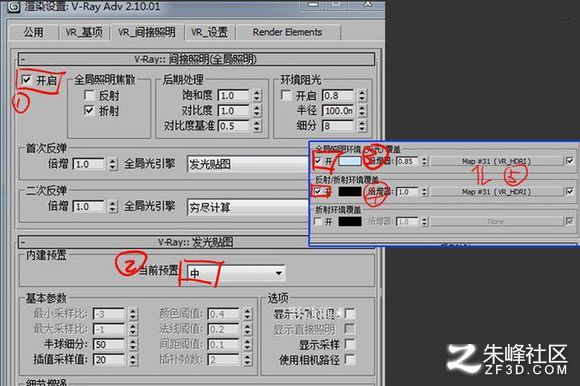The width and height of the screenshot is (580, 386).
Task: Click the Map #31 button for 全局照明环境
Action: coord(496,161)
